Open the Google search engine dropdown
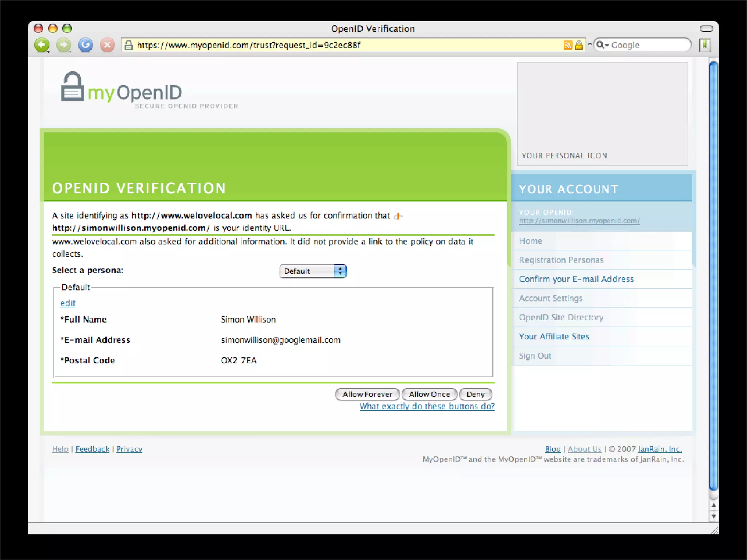This screenshot has height=560, width=747. pyautogui.click(x=602, y=45)
